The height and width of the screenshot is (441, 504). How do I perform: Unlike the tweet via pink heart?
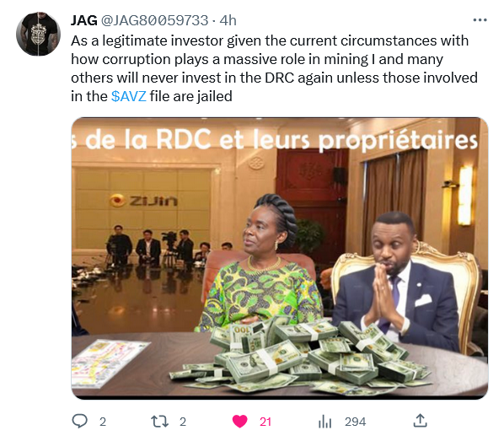point(240,422)
